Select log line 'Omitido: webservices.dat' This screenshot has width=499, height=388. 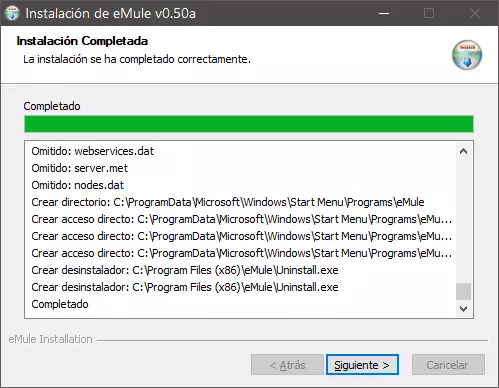coord(93,151)
